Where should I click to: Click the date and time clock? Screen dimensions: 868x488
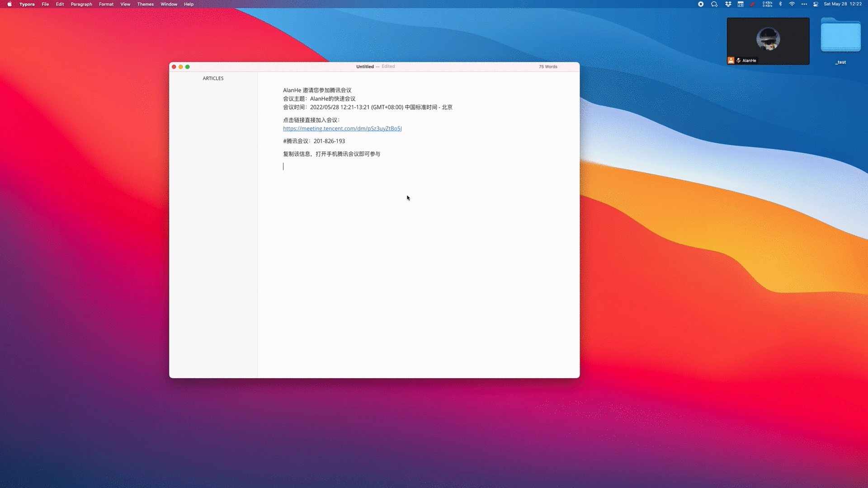[842, 4]
